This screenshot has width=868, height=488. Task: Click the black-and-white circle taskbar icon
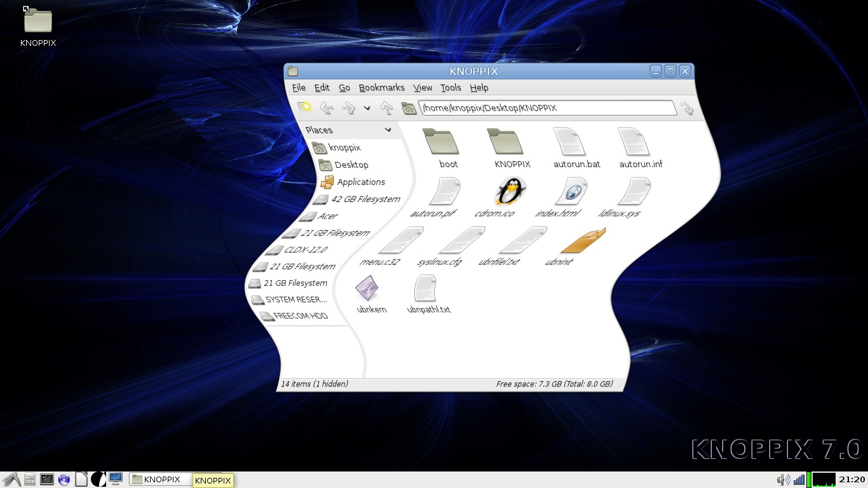point(98,480)
